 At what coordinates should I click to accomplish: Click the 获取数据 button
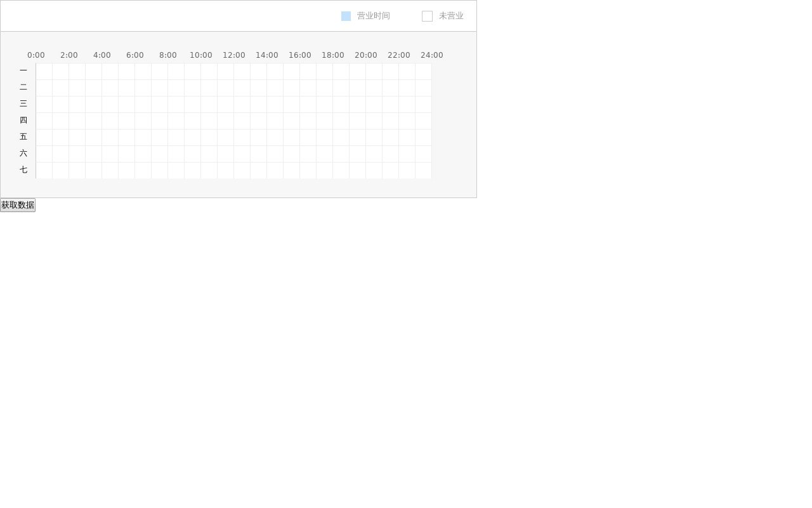(18, 205)
